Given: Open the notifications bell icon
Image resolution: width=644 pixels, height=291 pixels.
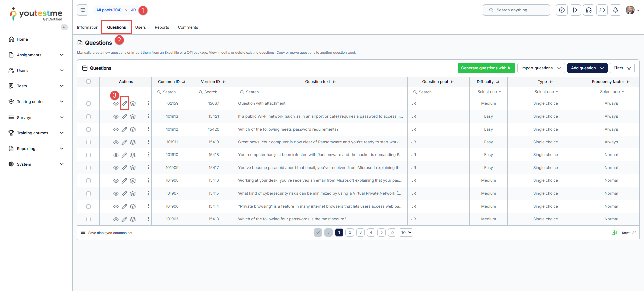Looking at the screenshot, I should pos(615,10).
